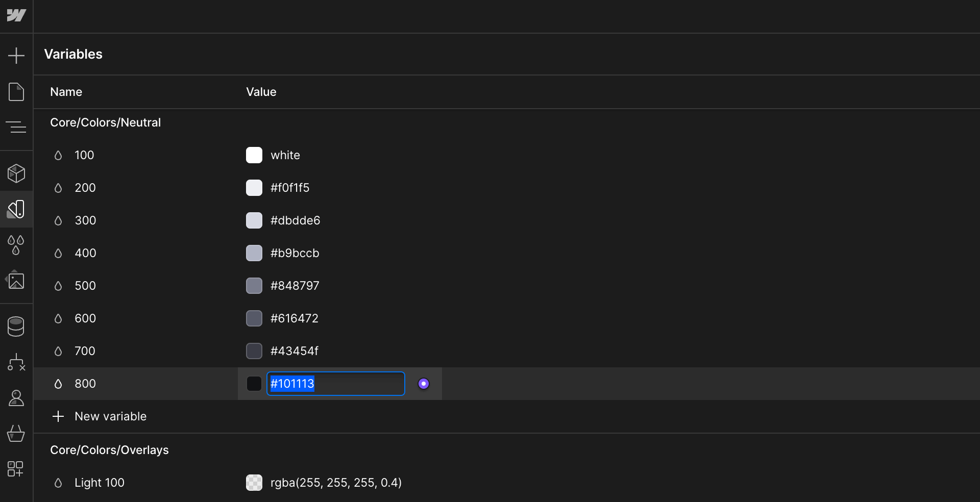The width and height of the screenshot is (980, 502).
Task: Open the Assets panel
Action: click(x=17, y=281)
